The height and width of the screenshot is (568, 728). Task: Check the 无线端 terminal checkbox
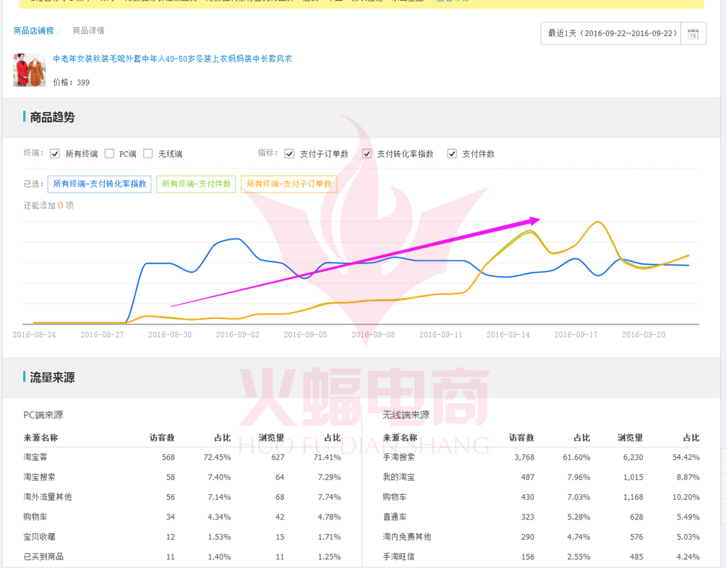148,154
